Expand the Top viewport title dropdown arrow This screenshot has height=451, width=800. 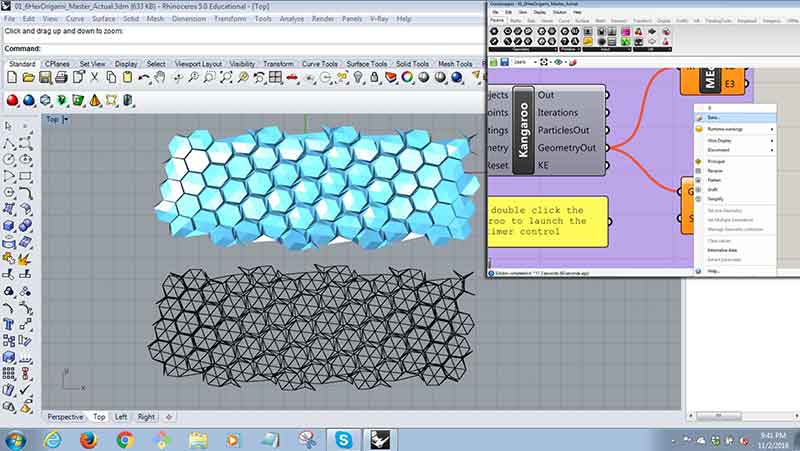66,119
